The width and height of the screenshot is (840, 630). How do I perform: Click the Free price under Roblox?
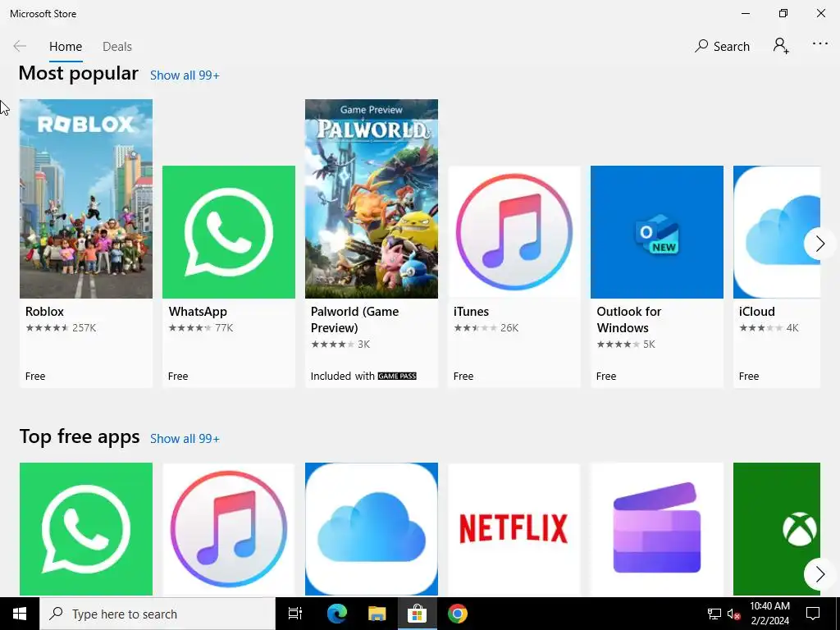click(x=35, y=377)
